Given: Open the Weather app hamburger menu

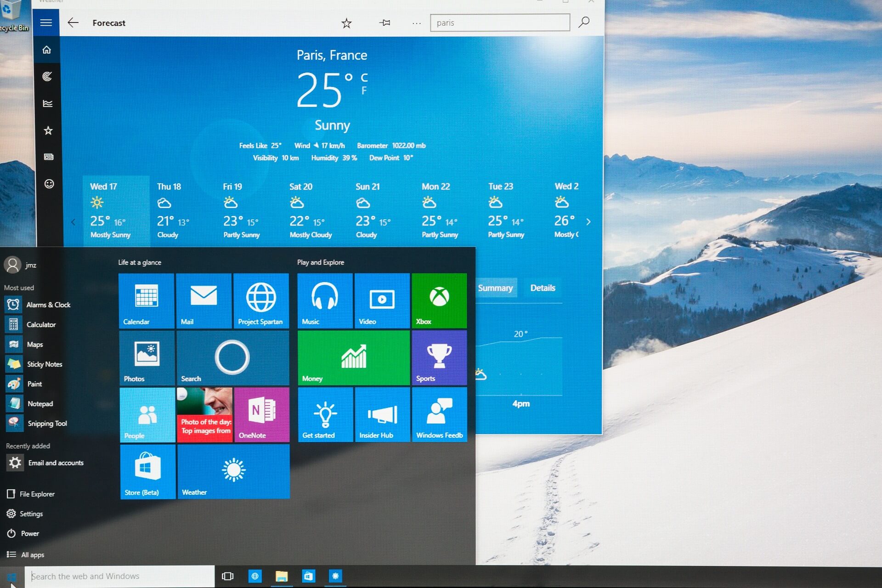Looking at the screenshot, I should [x=46, y=23].
